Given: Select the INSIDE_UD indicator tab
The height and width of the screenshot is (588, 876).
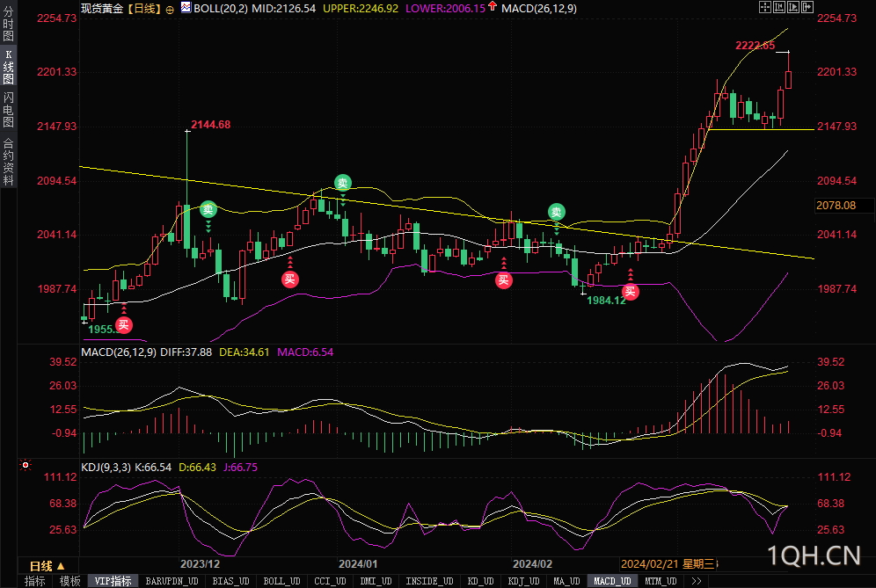Looking at the screenshot, I should click(429, 581).
